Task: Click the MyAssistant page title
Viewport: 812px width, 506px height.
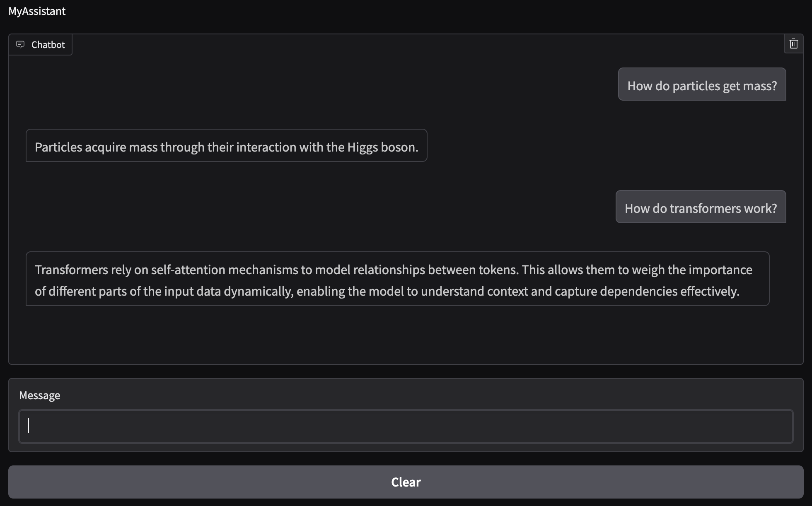Action: [37, 11]
